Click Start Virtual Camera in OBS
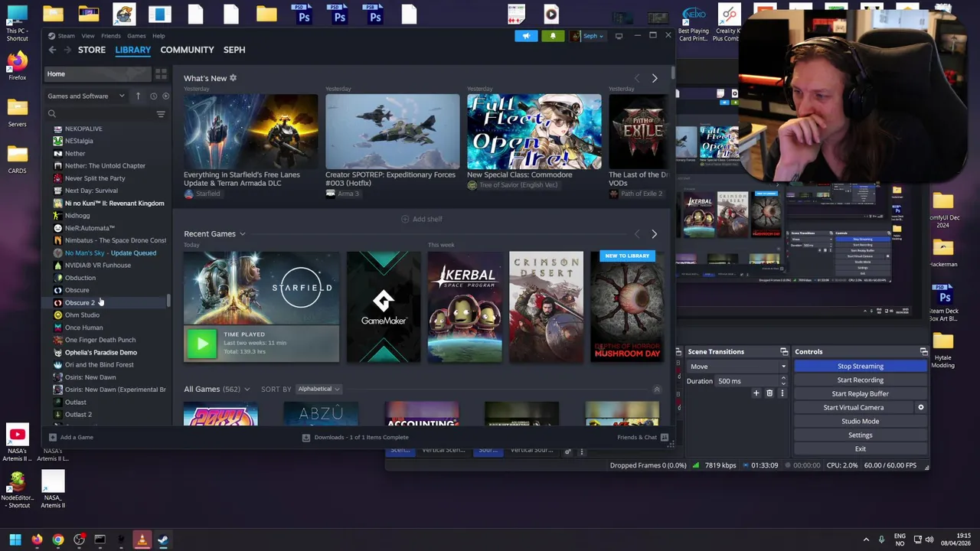 [854, 408]
